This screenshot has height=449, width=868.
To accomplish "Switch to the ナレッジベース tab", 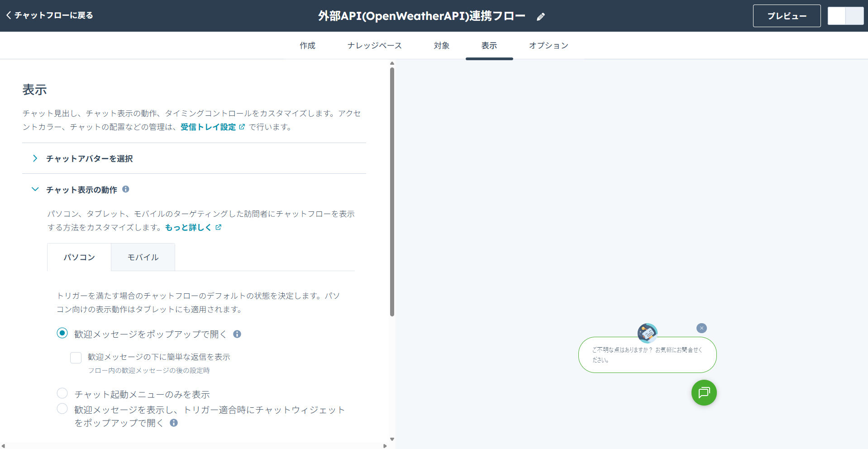I will (x=374, y=45).
